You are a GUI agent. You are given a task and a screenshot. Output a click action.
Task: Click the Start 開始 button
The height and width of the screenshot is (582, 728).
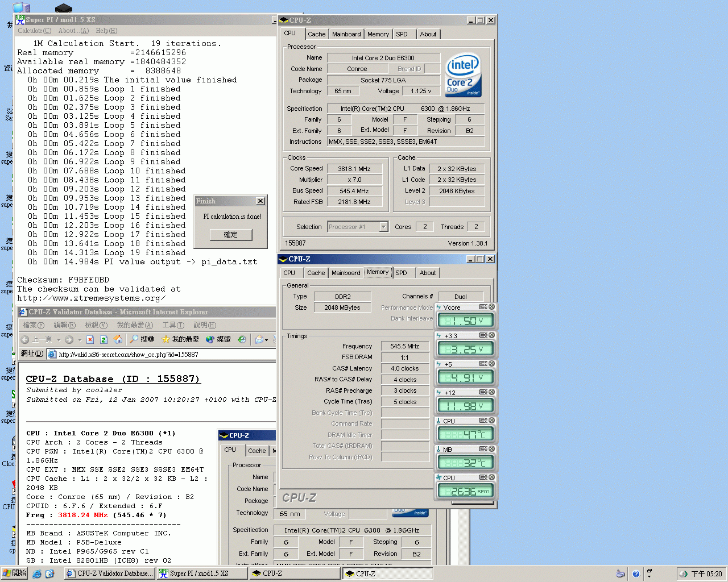click(15, 573)
